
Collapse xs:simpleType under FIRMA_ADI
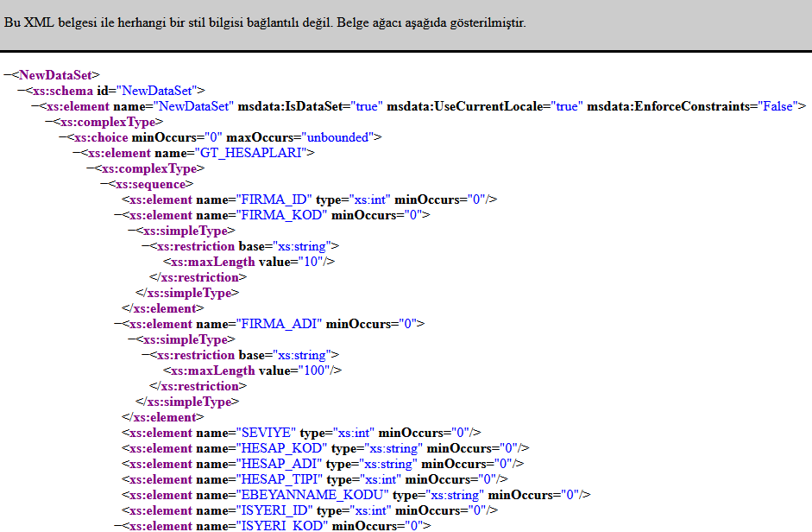coord(132,339)
